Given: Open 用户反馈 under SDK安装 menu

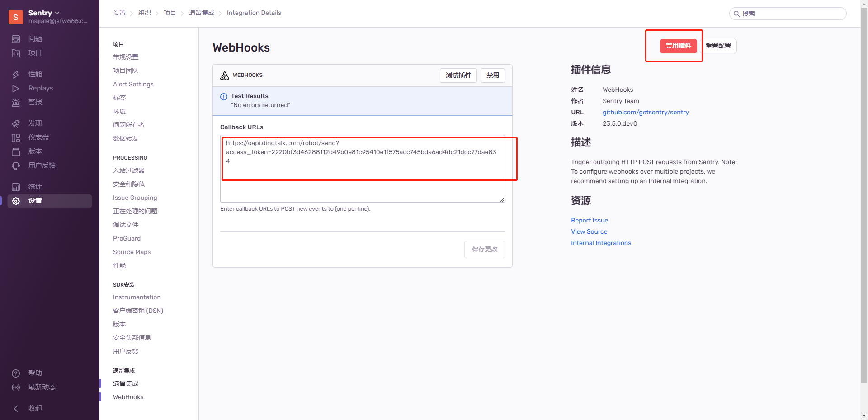Looking at the screenshot, I should coord(126,351).
